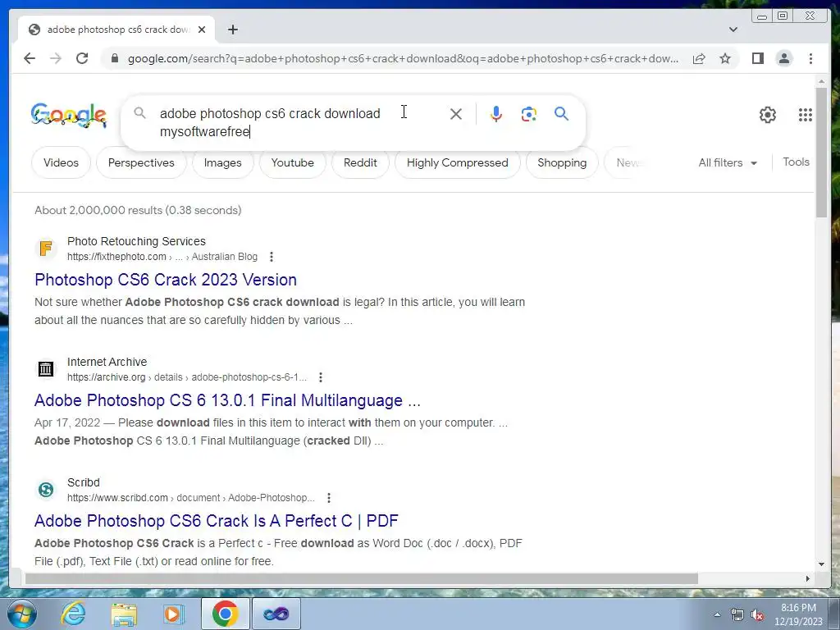Filter results by Perspectives
Image resolution: width=840 pixels, height=630 pixels.
tap(141, 163)
